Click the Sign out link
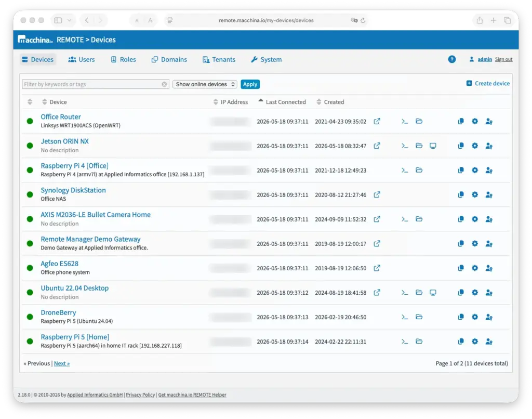Screen dimensions: 532x419 click(503, 59)
